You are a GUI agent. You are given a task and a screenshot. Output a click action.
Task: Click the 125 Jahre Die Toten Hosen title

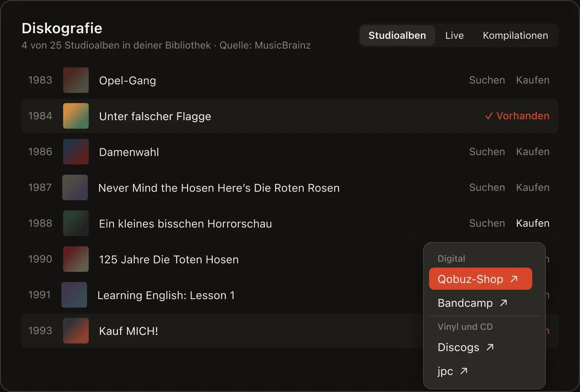pyautogui.click(x=169, y=259)
